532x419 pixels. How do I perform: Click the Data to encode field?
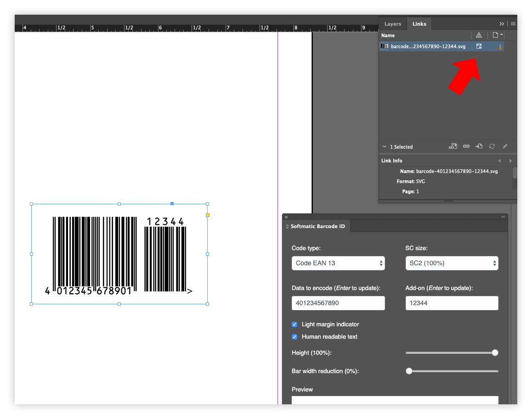(x=338, y=303)
